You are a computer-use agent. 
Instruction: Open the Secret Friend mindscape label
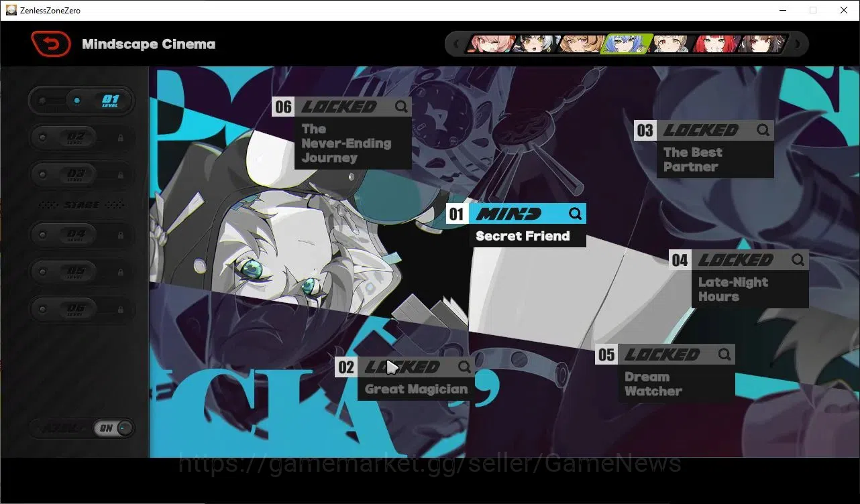[523, 236]
